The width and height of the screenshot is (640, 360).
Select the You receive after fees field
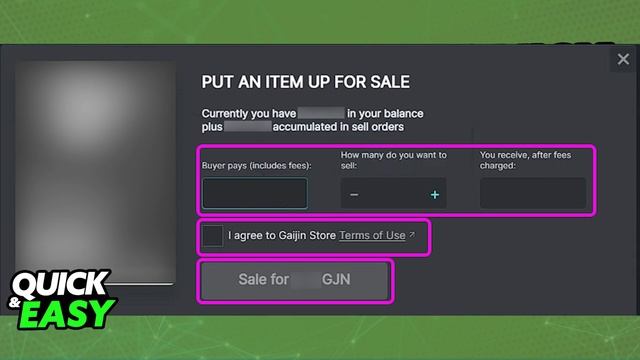(x=533, y=193)
